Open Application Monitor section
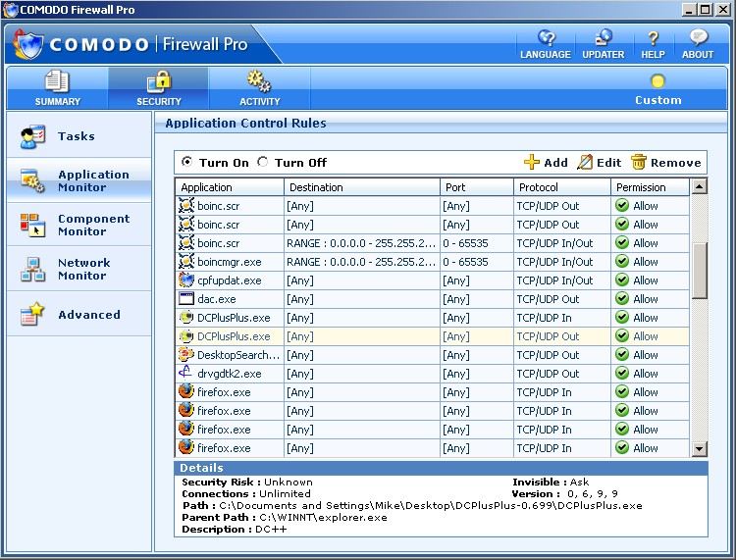 pos(79,180)
